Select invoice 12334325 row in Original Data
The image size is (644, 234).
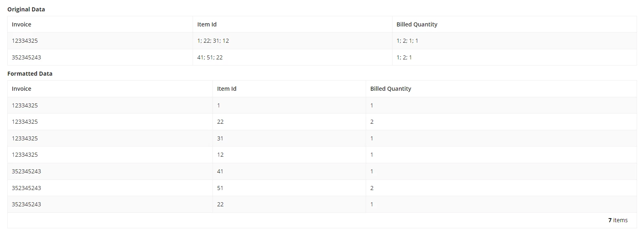tap(322, 41)
